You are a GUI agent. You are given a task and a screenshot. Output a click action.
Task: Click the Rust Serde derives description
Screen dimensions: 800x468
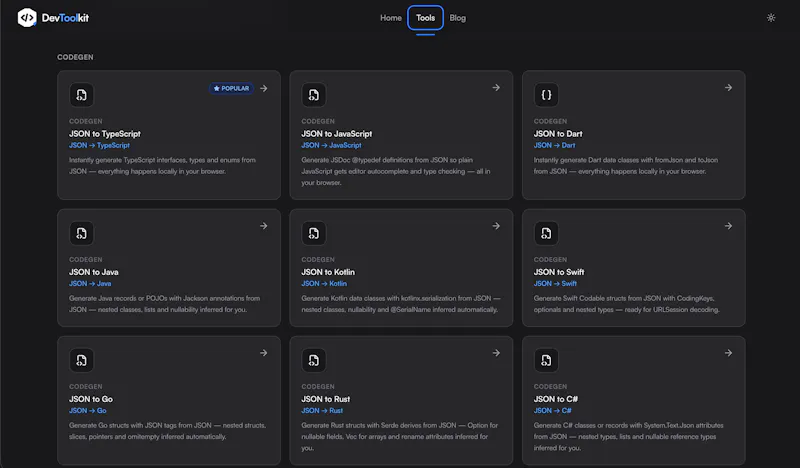pyautogui.click(x=399, y=437)
